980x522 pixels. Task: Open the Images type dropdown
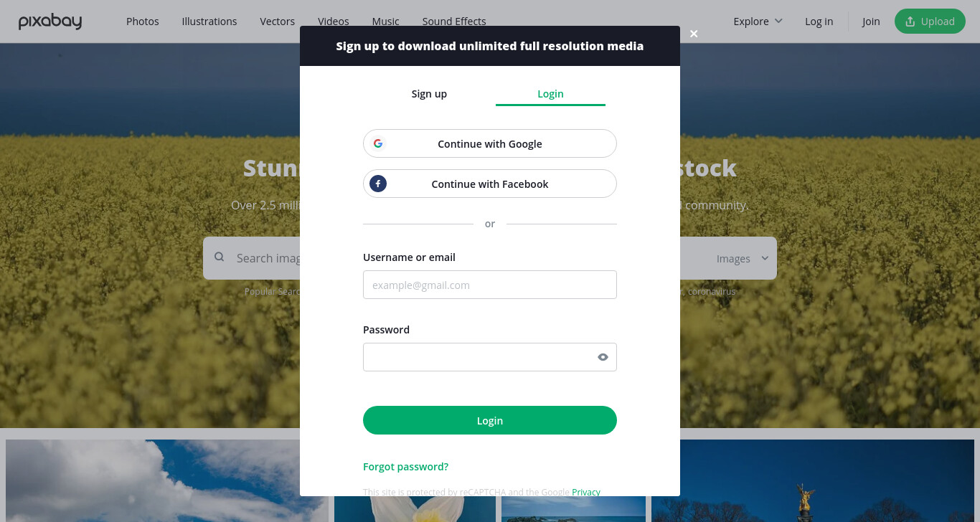click(742, 258)
